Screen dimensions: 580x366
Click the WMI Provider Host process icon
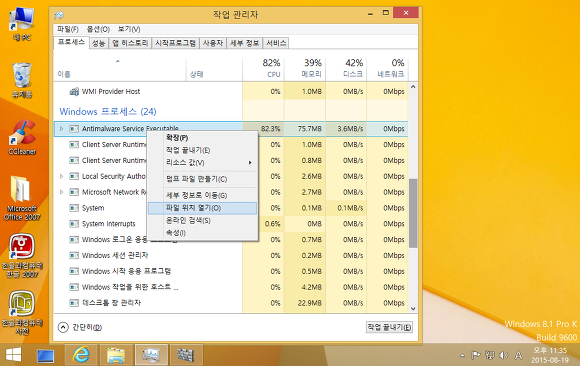click(74, 91)
